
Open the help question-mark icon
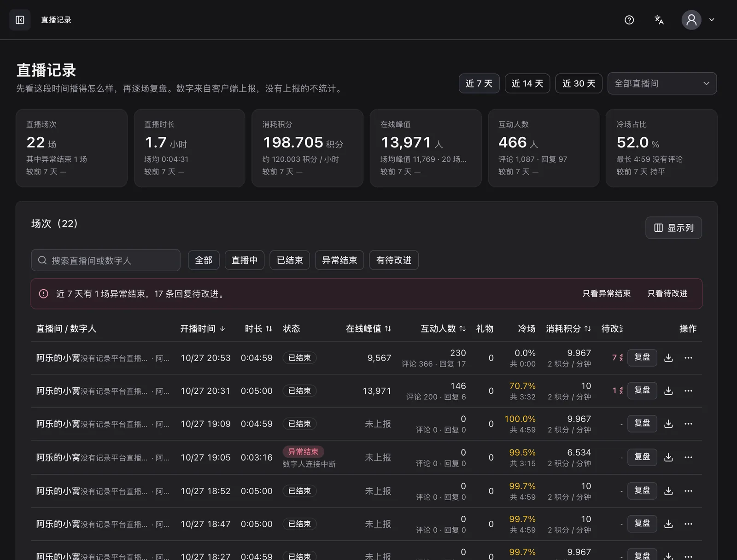click(629, 20)
